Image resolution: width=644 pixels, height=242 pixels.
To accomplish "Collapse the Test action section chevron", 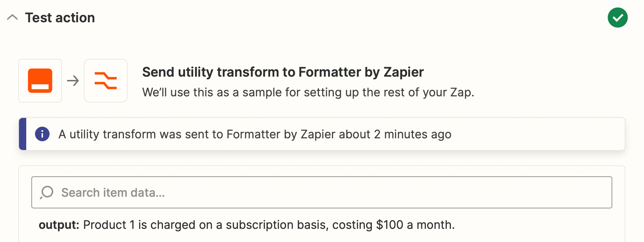I will click(12, 18).
